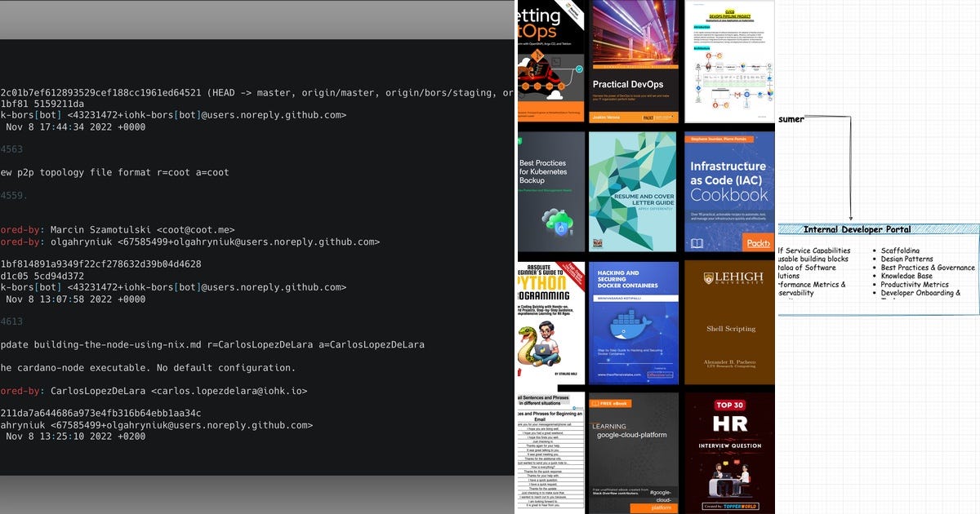Click the olgahryniuk noreply.github.com email address
Screen dimensions: 980x514
[x=249, y=241]
